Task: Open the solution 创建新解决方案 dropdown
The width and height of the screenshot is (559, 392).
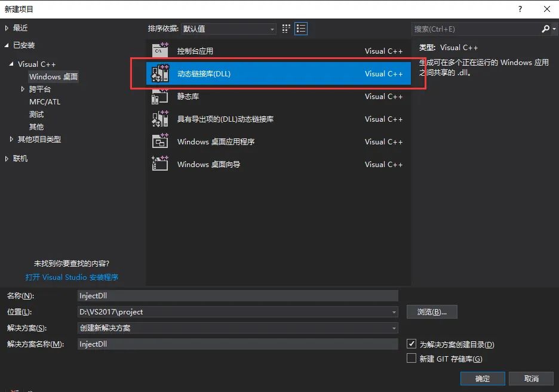Action: pyautogui.click(x=238, y=328)
